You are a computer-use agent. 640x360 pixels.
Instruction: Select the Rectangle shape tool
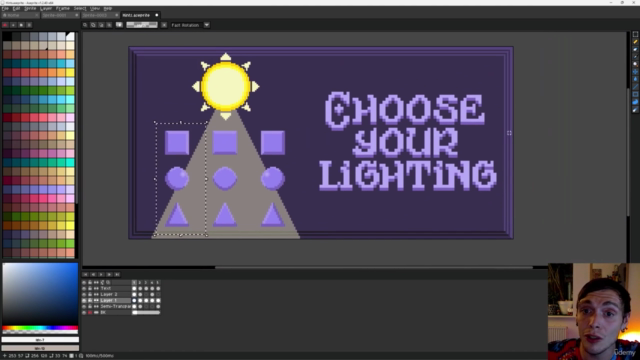[635, 94]
